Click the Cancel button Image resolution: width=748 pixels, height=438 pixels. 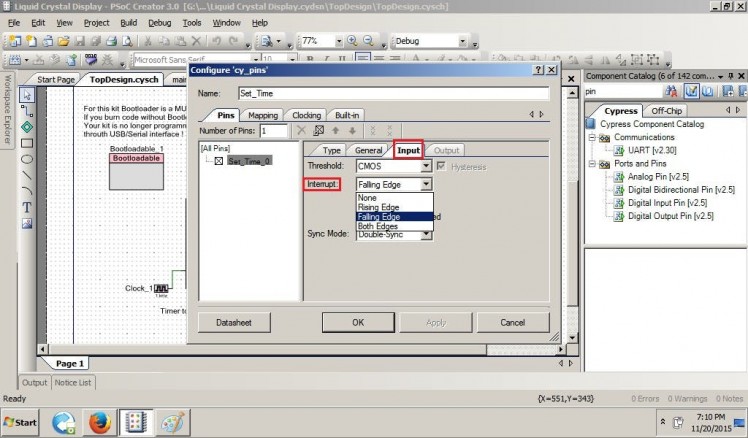[513, 323]
